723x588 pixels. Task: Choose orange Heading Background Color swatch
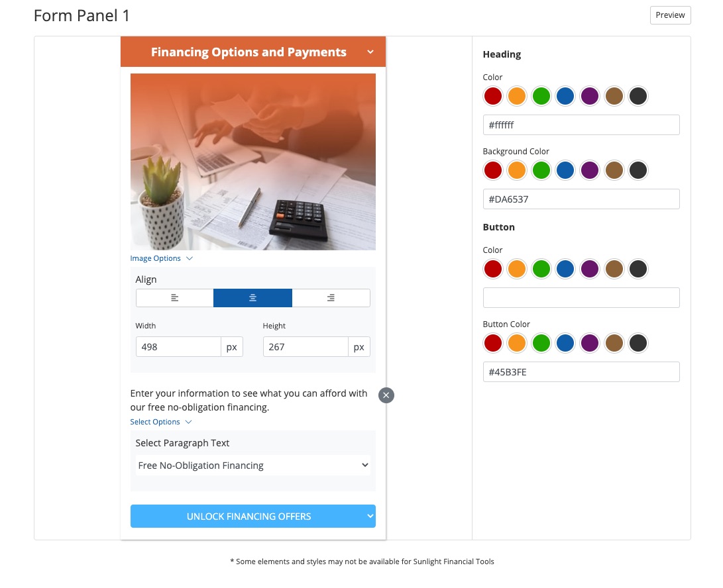(517, 170)
